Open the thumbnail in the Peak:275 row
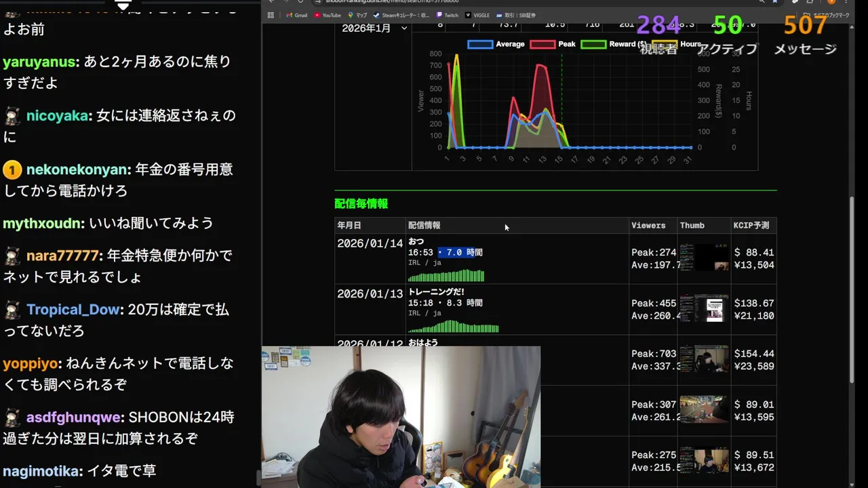 click(x=705, y=460)
